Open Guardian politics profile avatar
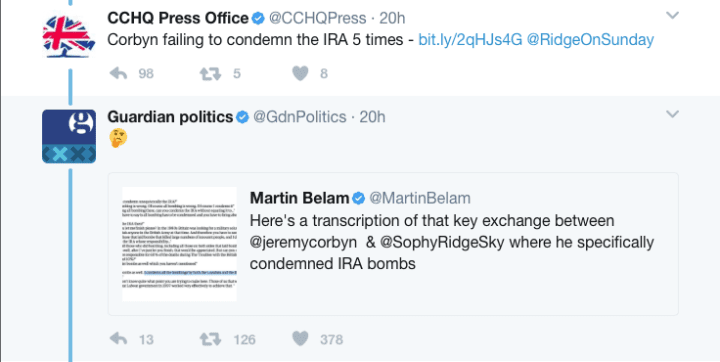 [x=69, y=136]
